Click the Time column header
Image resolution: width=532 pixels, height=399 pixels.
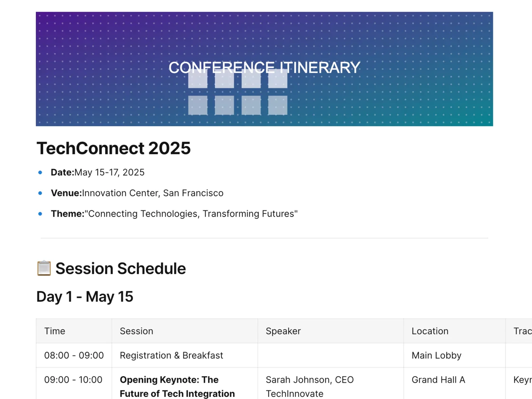[55, 331]
